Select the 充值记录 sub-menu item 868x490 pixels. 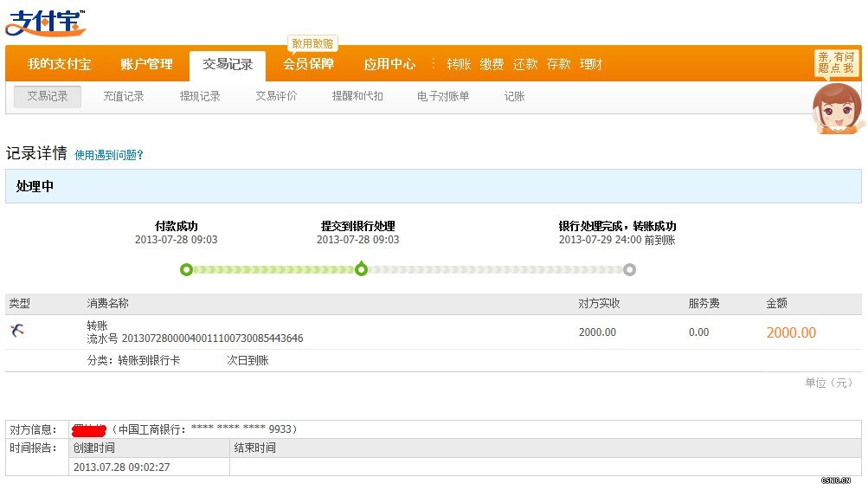[x=124, y=96]
